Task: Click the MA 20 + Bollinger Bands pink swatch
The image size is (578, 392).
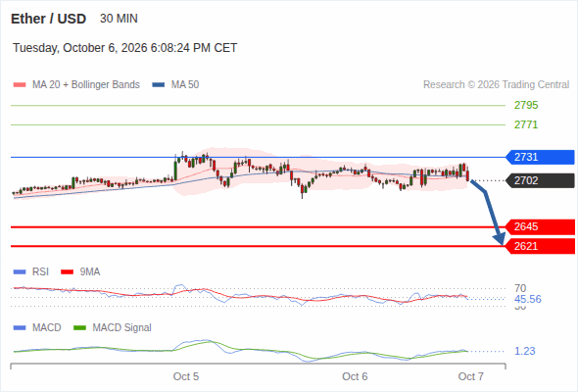Action: tap(20, 85)
